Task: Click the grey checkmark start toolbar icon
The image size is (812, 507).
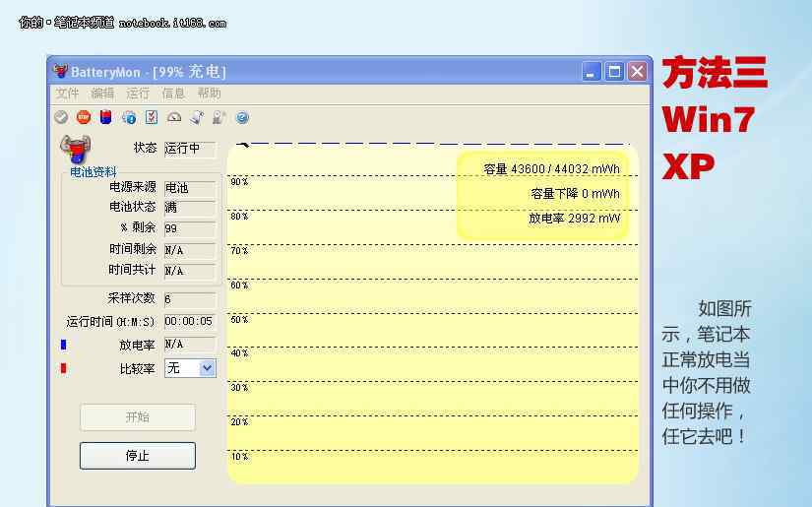Action: click(x=61, y=117)
